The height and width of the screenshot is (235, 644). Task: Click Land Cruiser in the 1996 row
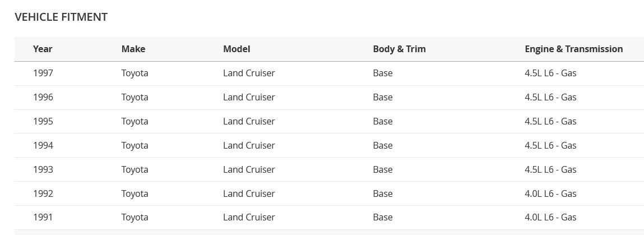coord(249,97)
